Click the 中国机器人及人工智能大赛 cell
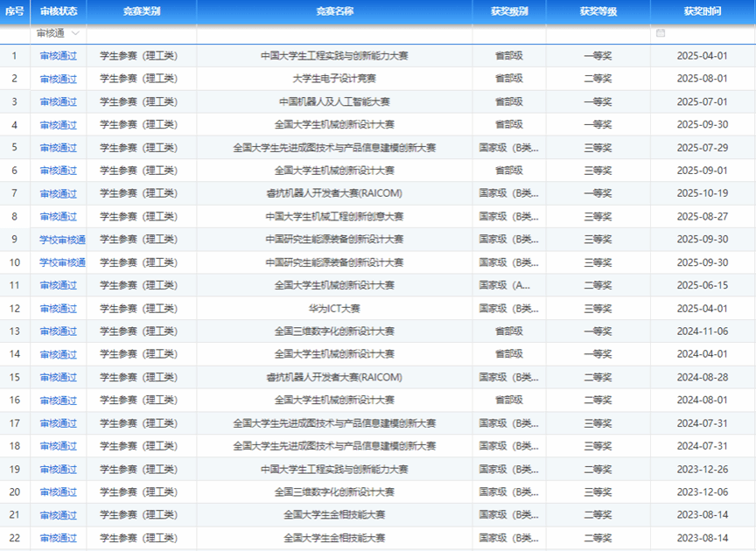This screenshot has height=551, width=756. [334, 101]
